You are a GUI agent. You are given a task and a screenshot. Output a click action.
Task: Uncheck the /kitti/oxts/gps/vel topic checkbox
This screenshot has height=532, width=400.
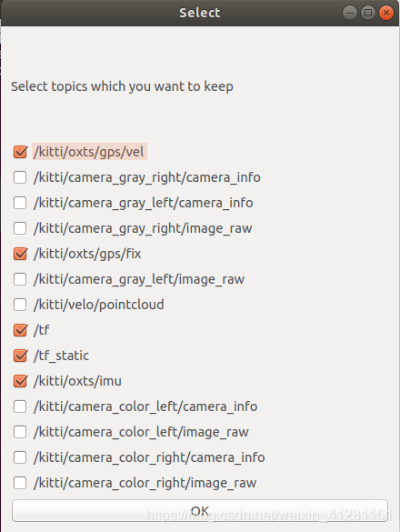coord(20,152)
